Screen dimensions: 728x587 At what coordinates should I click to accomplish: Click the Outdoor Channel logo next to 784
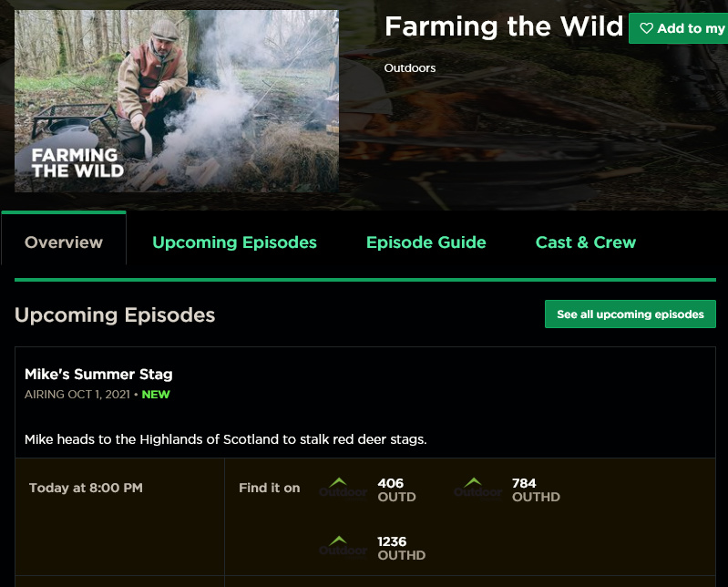(477, 489)
